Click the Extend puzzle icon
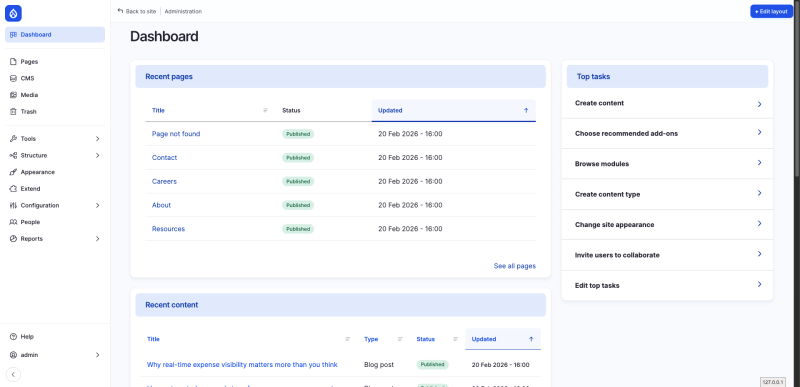Image resolution: width=800 pixels, height=387 pixels. [13, 189]
